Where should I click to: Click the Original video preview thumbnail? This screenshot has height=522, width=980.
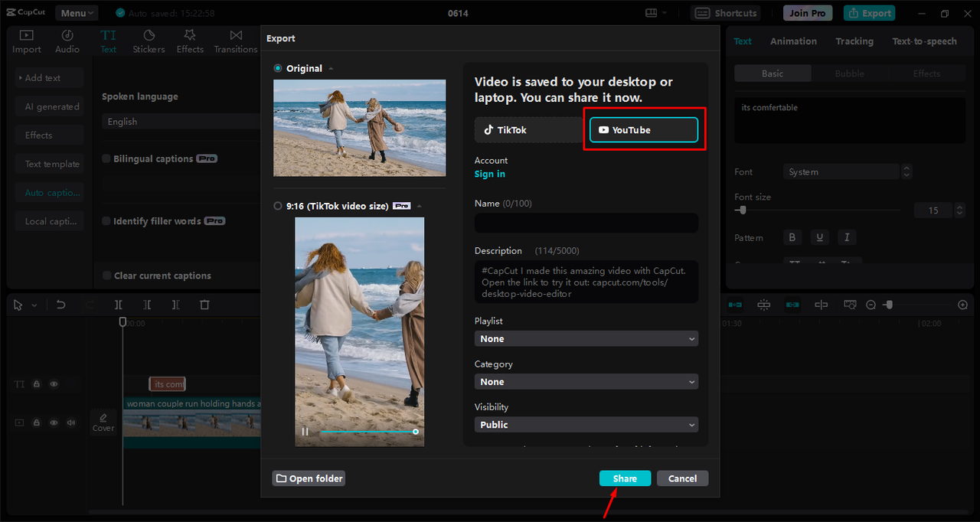(360, 128)
